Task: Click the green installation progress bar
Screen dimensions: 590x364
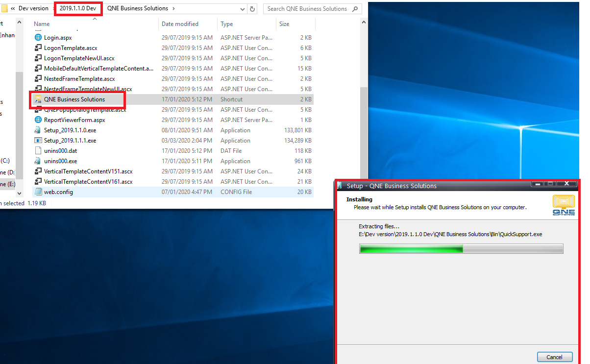Action: click(x=461, y=249)
